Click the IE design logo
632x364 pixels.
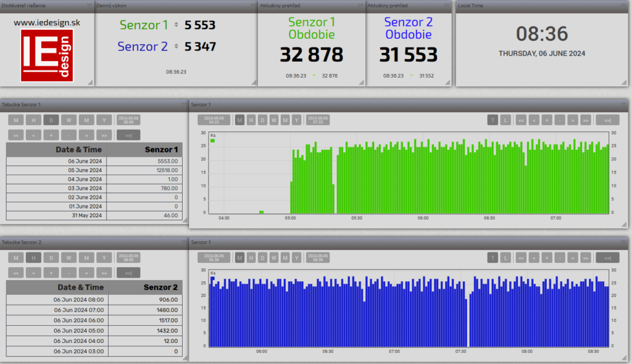pos(47,56)
